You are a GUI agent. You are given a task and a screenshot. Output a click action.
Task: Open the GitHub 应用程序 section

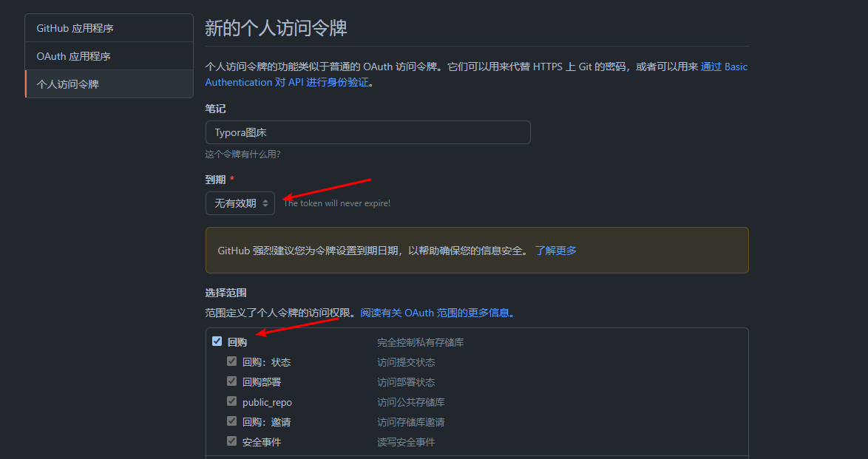71,27
